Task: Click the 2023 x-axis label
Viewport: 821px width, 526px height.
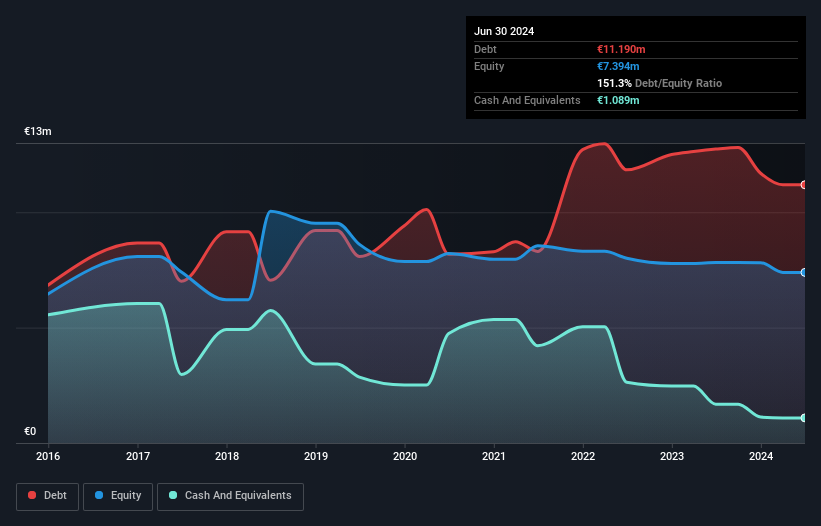Action: (x=672, y=456)
